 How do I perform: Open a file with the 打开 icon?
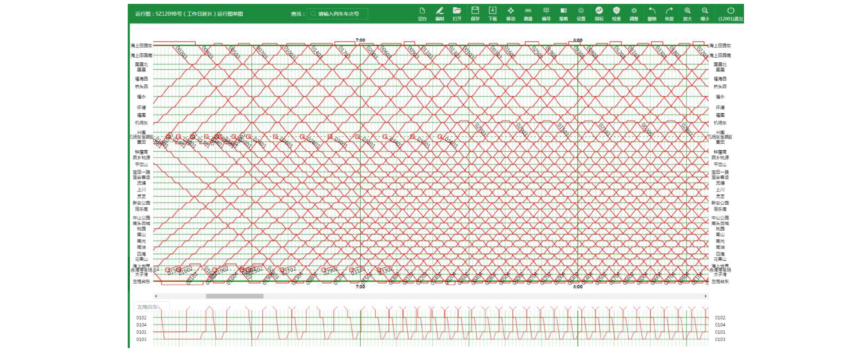pos(457,14)
